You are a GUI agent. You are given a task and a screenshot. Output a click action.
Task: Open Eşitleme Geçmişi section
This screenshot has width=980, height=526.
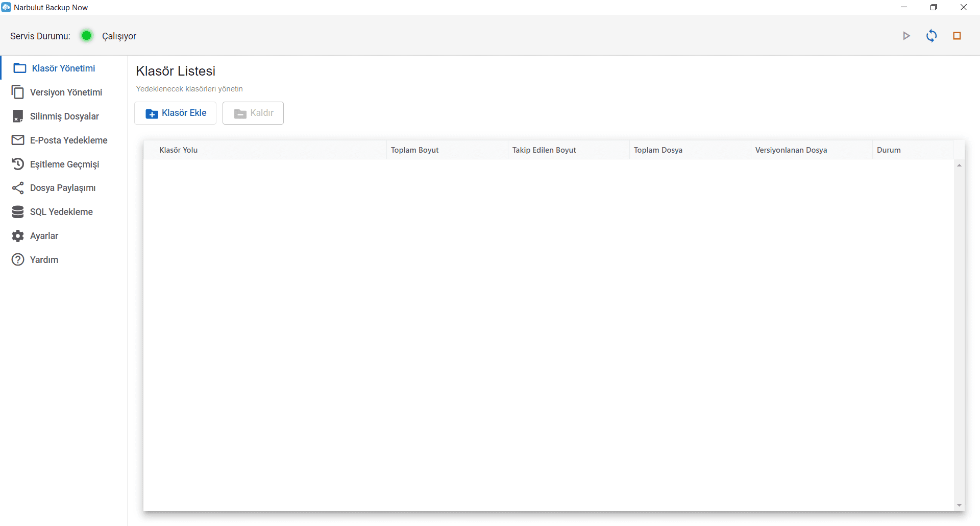coord(64,164)
